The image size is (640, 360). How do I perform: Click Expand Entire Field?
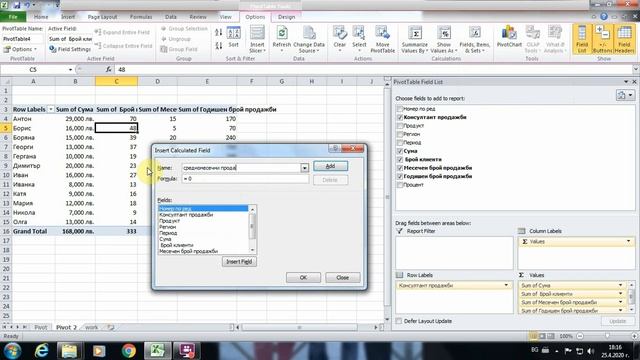(122, 32)
